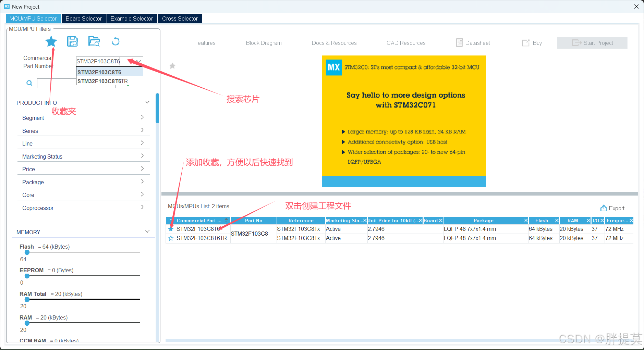Open the Export list icon
Image resolution: width=644 pixels, height=350 pixels.
tap(604, 208)
